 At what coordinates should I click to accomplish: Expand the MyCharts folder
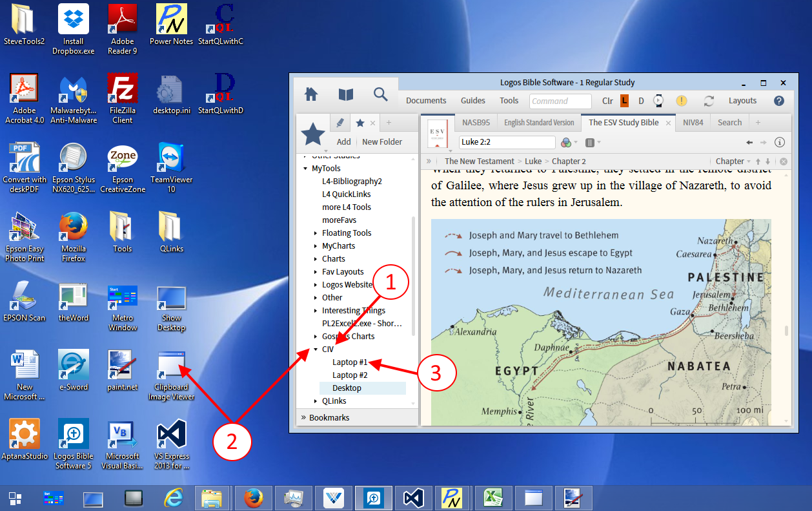pyautogui.click(x=316, y=246)
